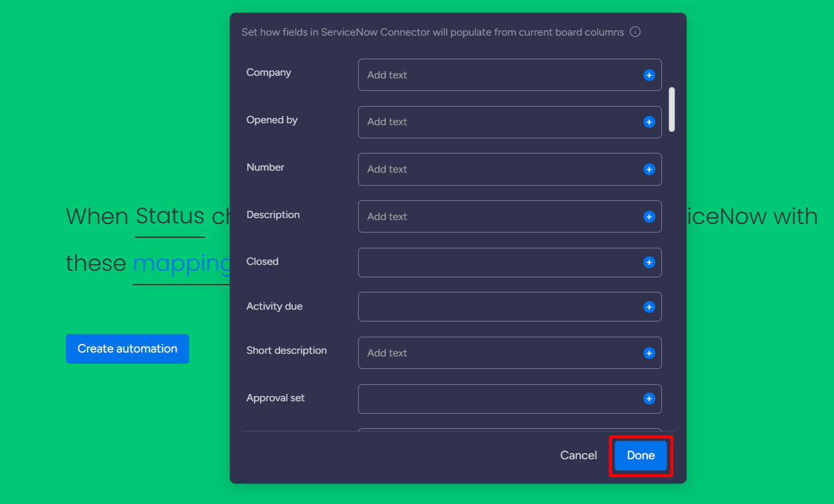Click the Activity due field label
834x504 pixels.
pos(274,306)
